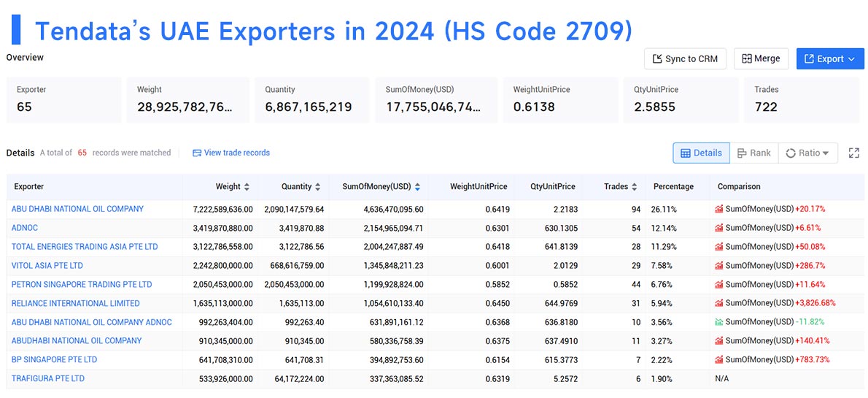
Task: Toggle fullscreen expand icon beside Ratio
Action: 854,153
